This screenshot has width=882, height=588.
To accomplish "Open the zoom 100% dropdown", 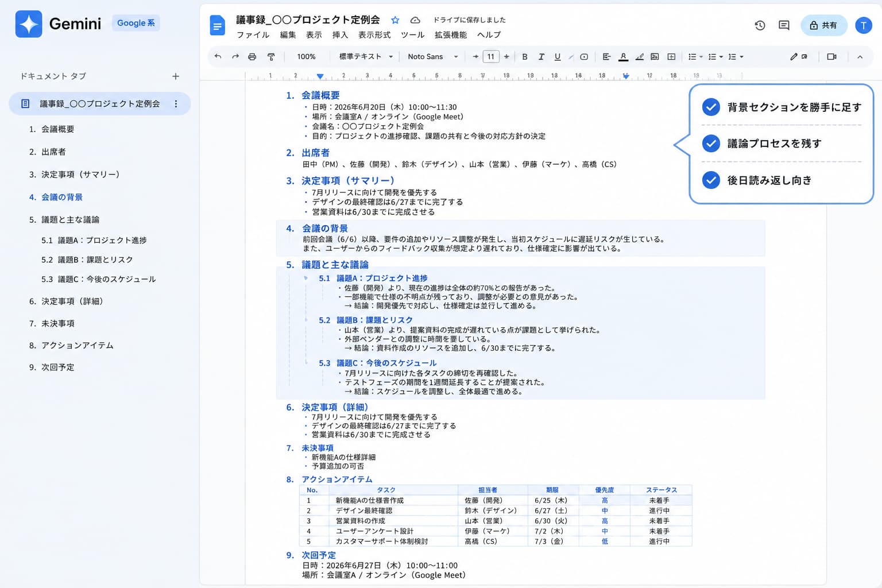I will click(x=307, y=57).
